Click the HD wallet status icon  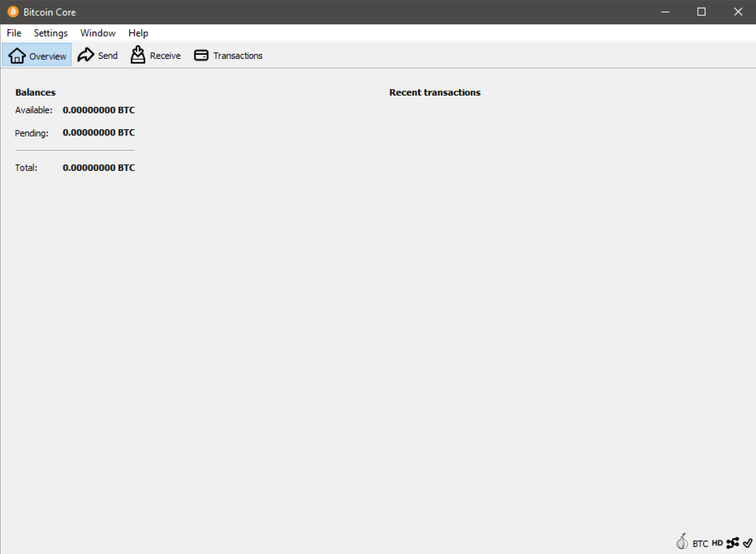[x=717, y=543]
